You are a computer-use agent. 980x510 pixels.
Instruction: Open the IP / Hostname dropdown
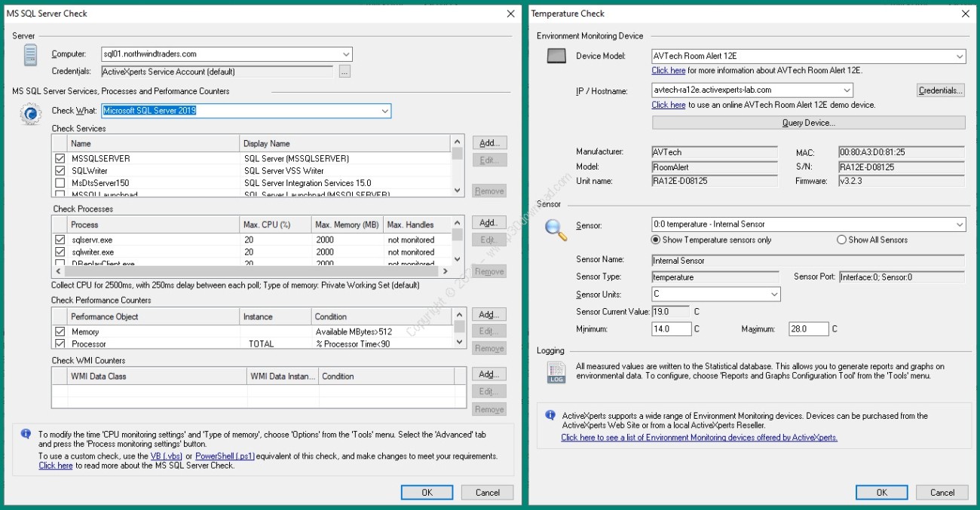[x=847, y=90]
